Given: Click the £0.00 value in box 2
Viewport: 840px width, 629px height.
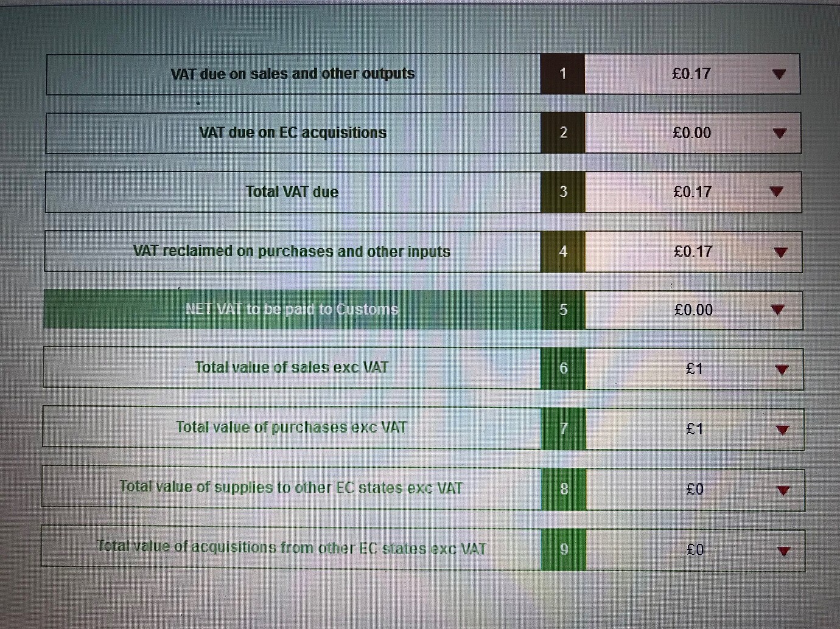Looking at the screenshot, I should [693, 133].
